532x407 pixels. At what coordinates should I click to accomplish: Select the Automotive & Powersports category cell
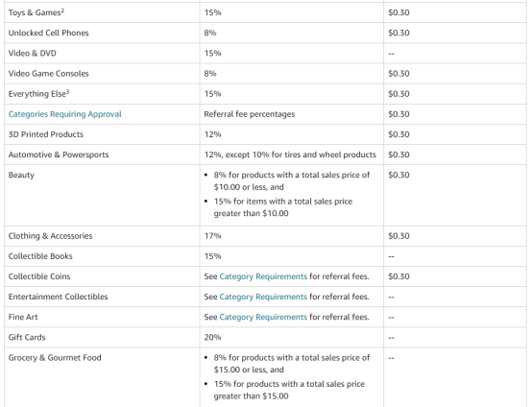[x=102, y=155]
